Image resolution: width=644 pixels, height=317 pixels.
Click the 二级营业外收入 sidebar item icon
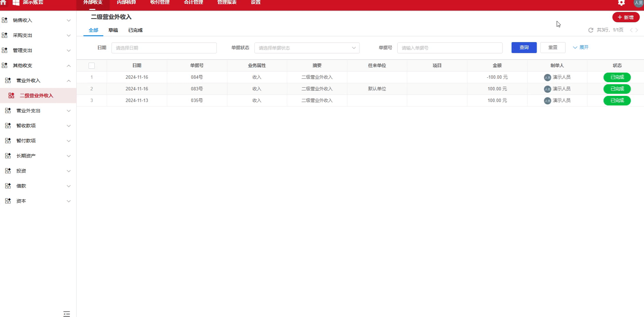point(12,95)
